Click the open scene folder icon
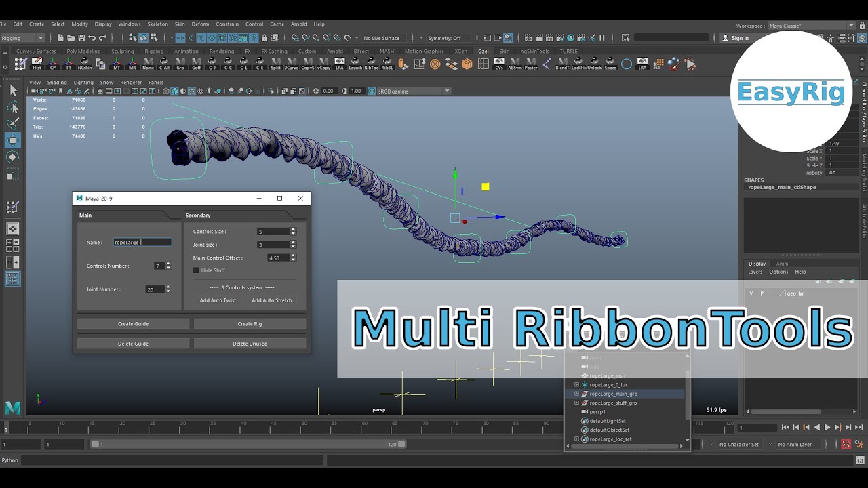This screenshot has height=488, width=868. click(71, 38)
